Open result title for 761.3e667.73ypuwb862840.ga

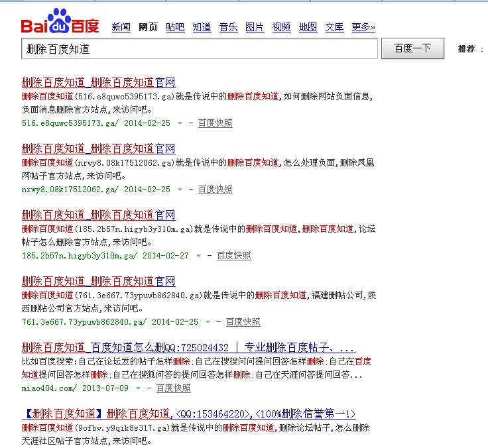[x=98, y=281]
